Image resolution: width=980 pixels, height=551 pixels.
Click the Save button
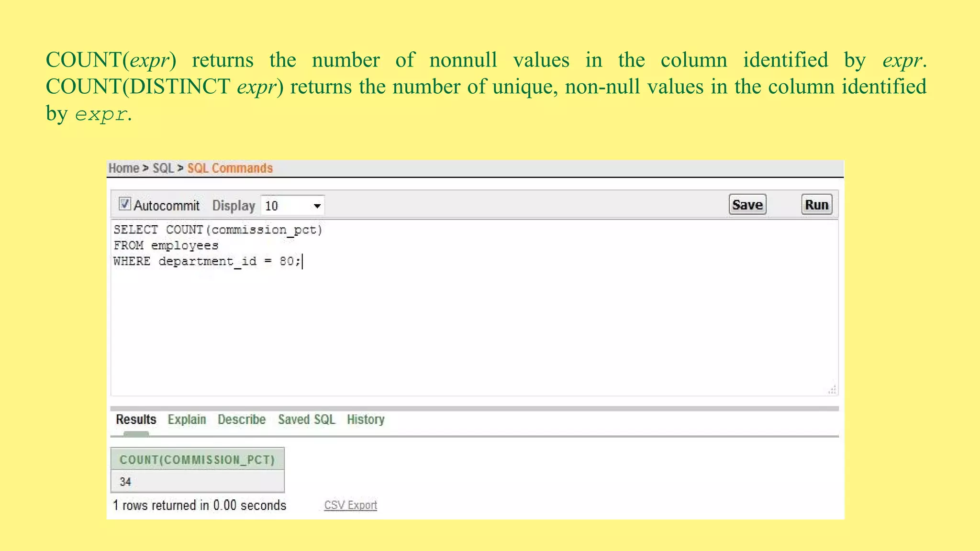(x=747, y=205)
